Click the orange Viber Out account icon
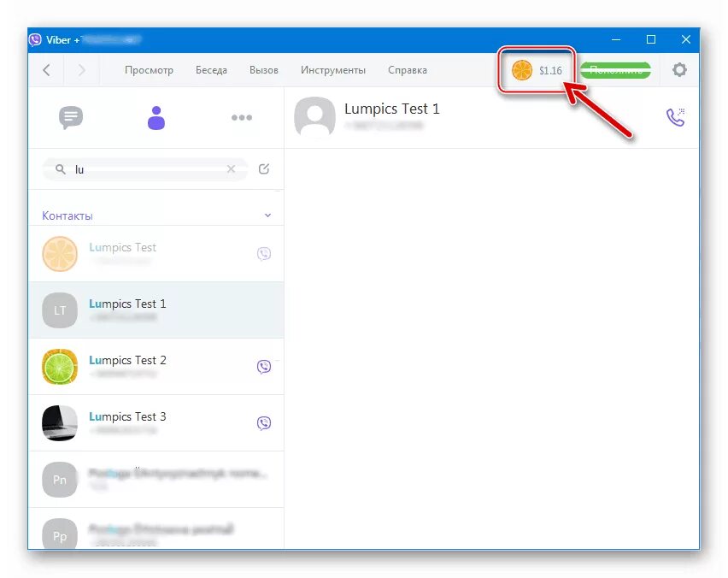This screenshot has height=578, width=728. click(522, 70)
